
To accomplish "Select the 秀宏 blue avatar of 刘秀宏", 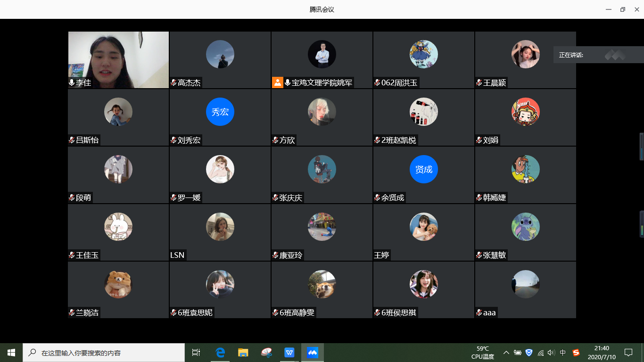I will (x=220, y=112).
